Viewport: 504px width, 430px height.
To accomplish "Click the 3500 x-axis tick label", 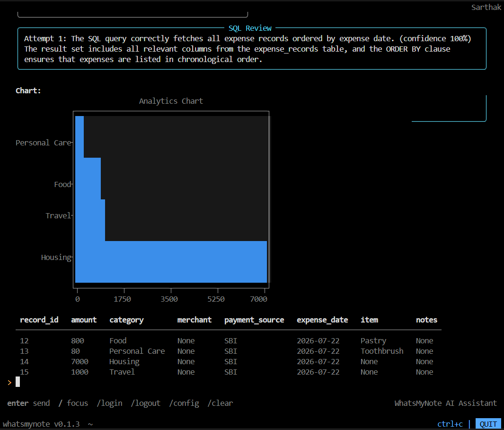I will (169, 299).
